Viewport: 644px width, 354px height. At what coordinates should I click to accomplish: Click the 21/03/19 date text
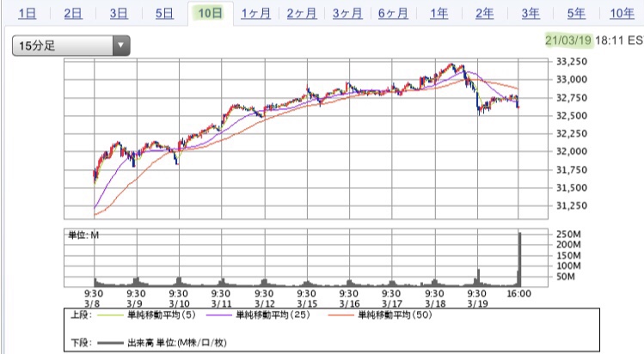(568, 40)
